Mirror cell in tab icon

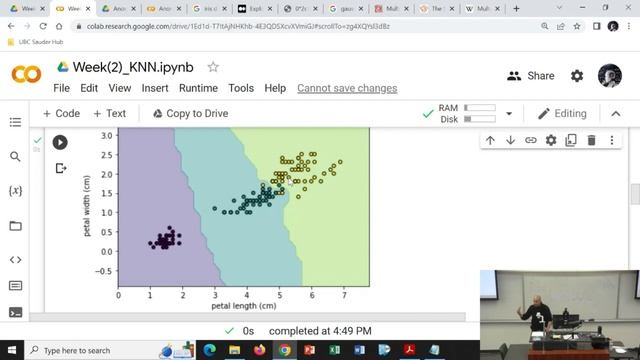(571, 140)
